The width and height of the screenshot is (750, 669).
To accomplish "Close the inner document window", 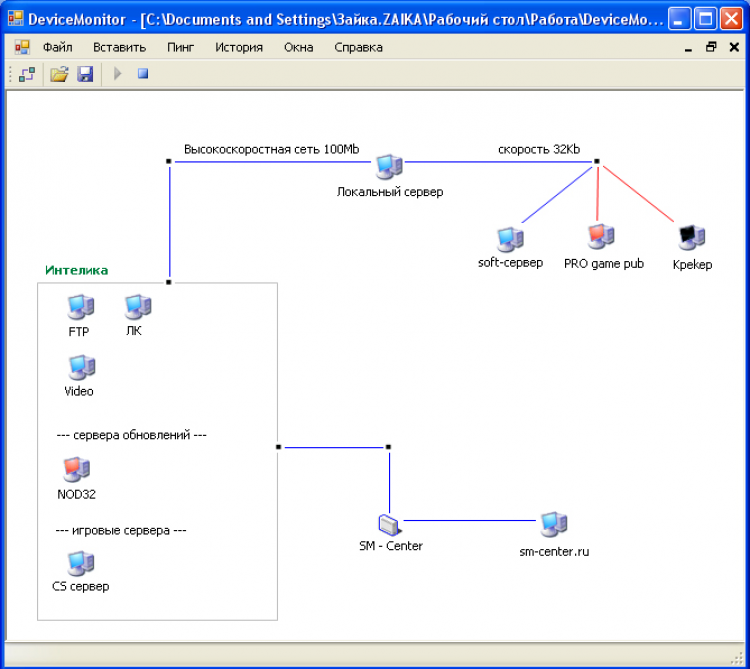I will [x=734, y=47].
